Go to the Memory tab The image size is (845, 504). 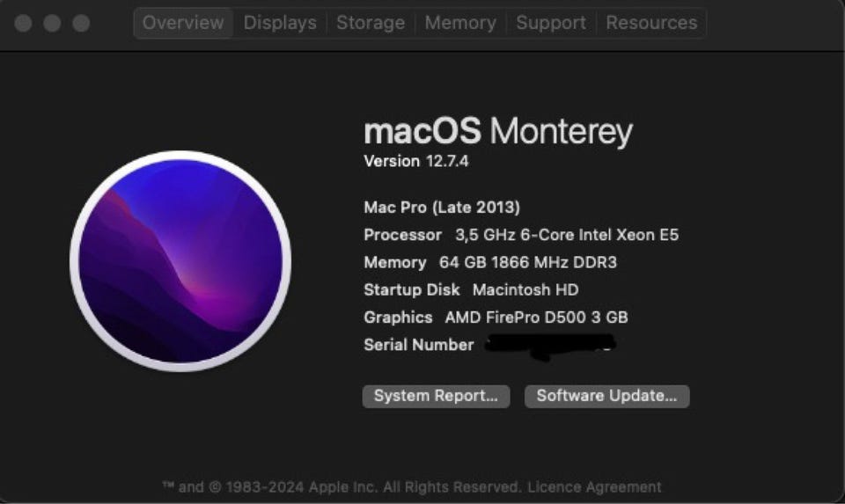460,23
